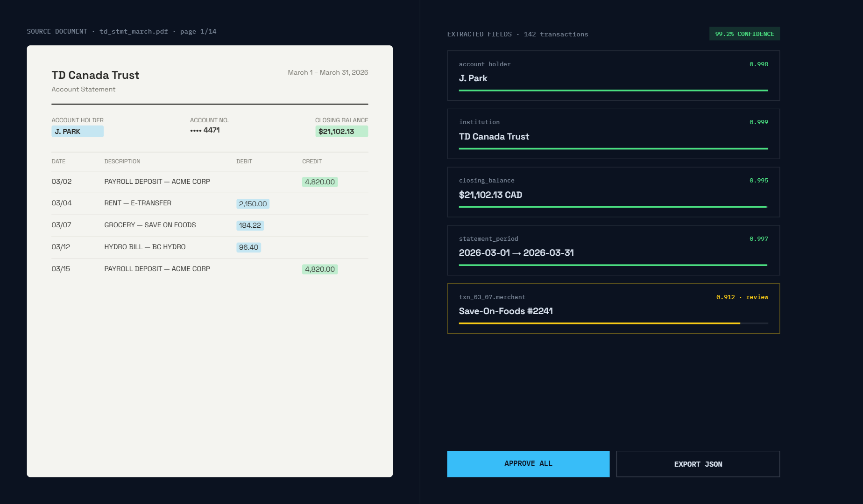863x504 pixels.
Task: Click the highlighted J. PARK account holder
Action: point(78,132)
